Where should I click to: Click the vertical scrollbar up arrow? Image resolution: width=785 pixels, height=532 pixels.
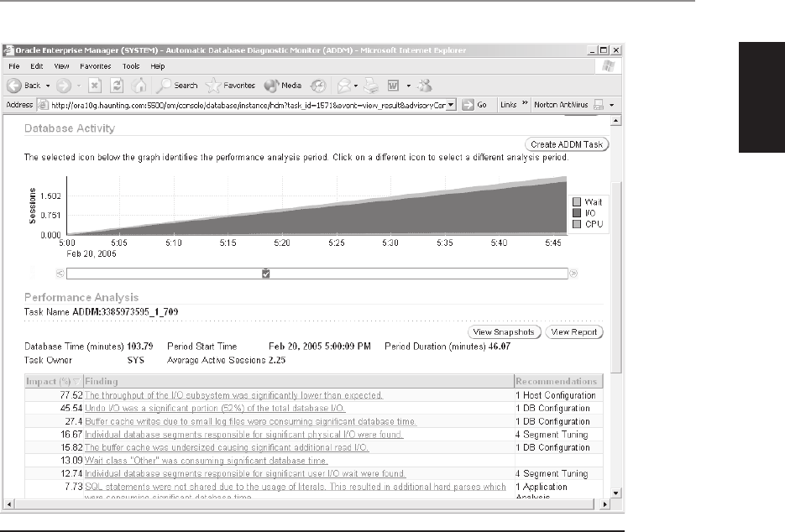point(616,121)
